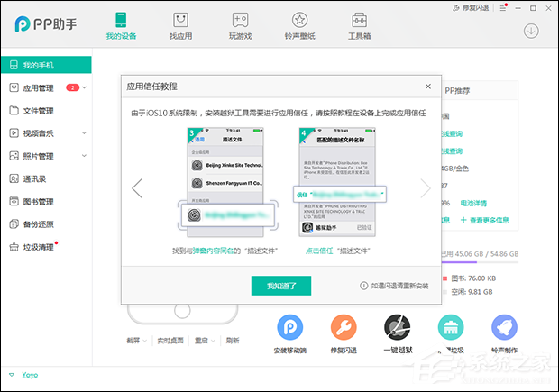This screenshot has height=392, width=559.
Task: Open the 截屏 dropdown
Action: pos(136,341)
